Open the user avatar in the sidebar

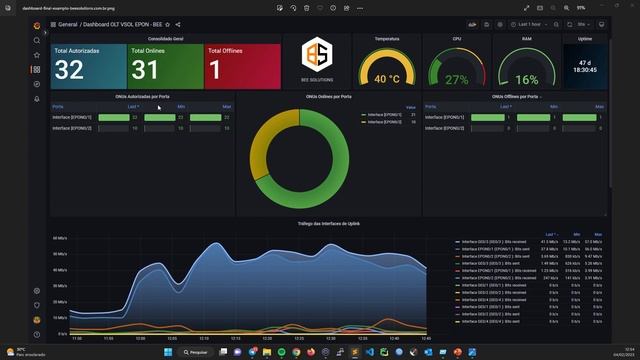point(37,320)
